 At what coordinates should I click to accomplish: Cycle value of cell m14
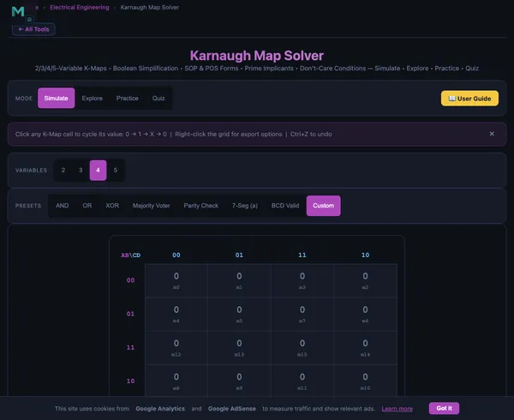pyautogui.click(x=365, y=348)
